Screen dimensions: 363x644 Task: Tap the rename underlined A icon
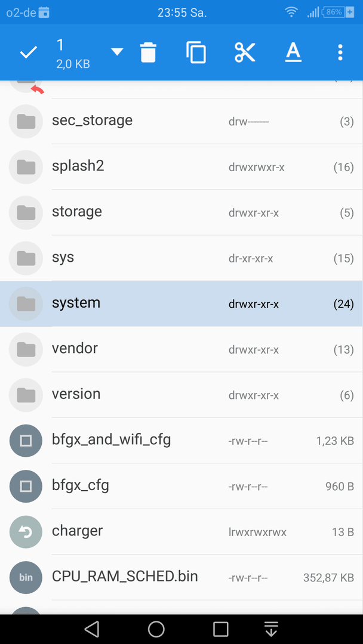tap(293, 52)
